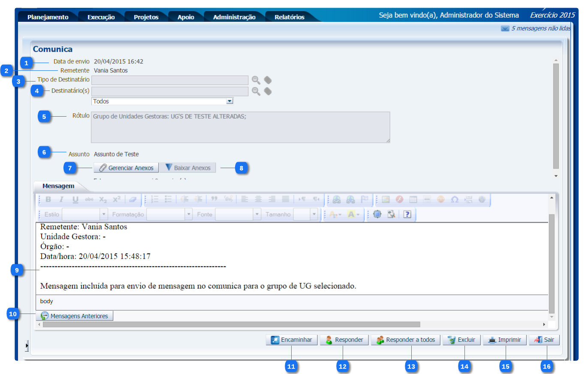Toggle italic formatting in message editor
This screenshot has width=588, height=374.
click(x=61, y=199)
